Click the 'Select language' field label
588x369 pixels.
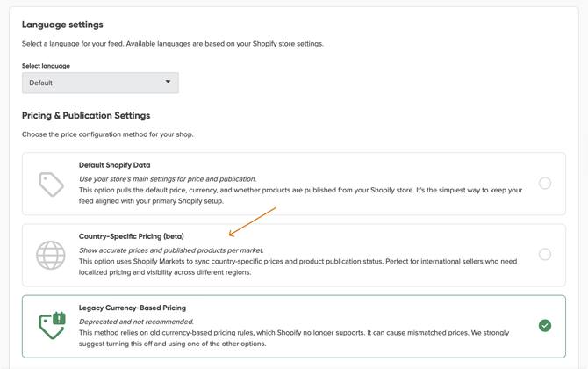tap(46, 66)
